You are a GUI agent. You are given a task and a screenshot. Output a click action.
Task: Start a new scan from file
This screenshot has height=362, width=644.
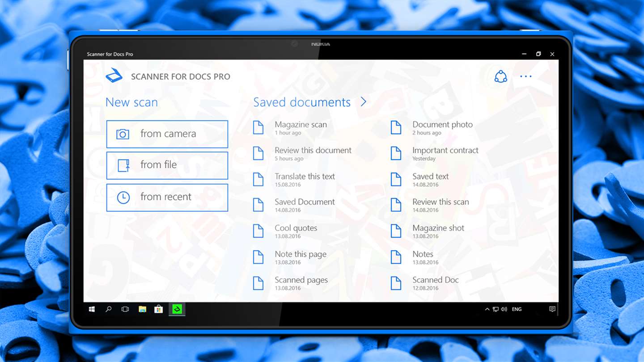tap(167, 165)
